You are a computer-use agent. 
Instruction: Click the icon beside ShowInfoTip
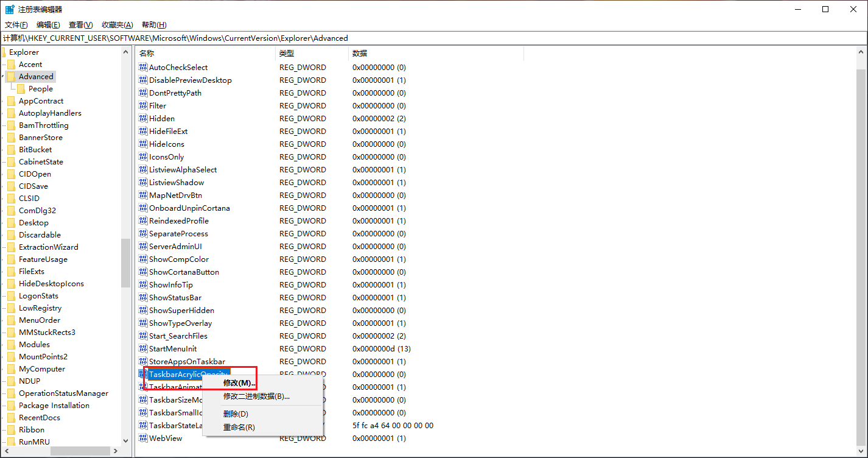(143, 285)
